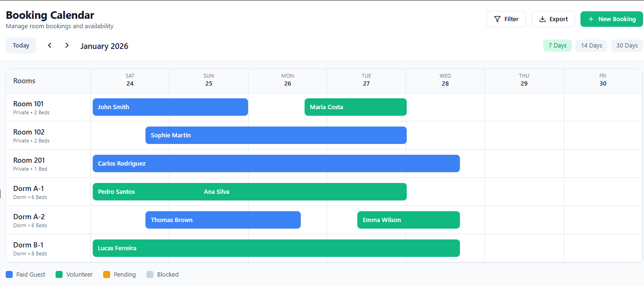Screen dimensions: 644x286
Task: Click SUN 25 day header
Action: pyautogui.click(x=209, y=80)
